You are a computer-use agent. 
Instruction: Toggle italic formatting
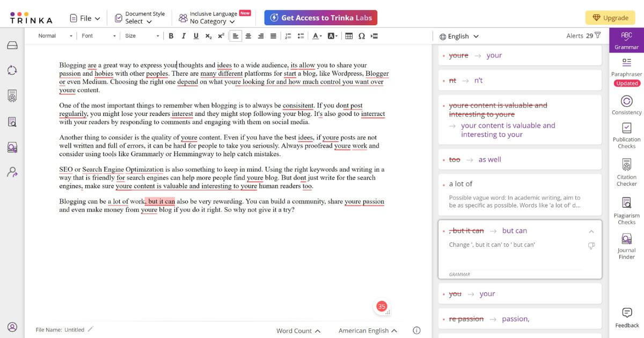184,36
